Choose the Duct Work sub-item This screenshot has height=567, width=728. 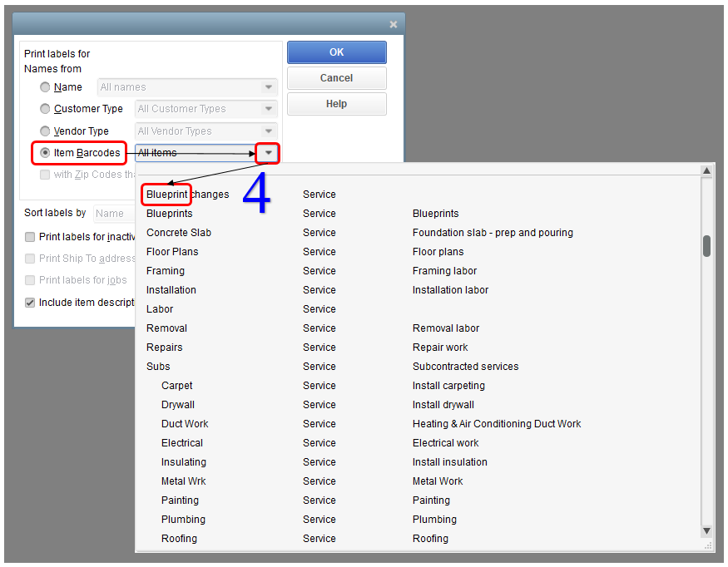click(185, 423)
